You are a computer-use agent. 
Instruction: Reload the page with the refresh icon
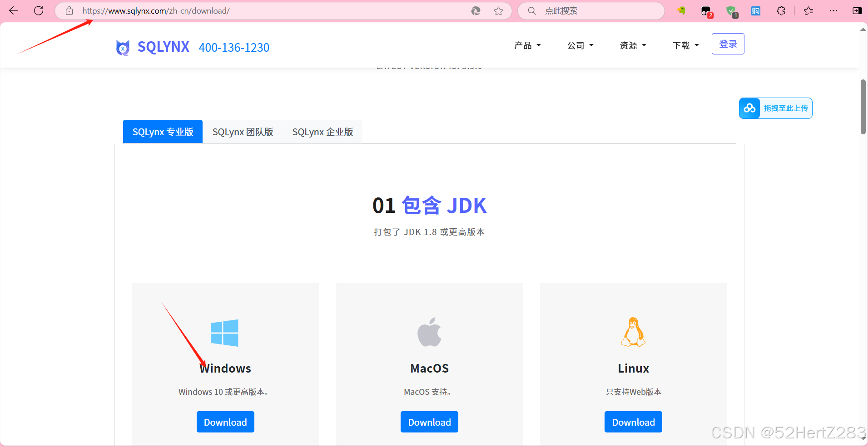coord(39,10)
